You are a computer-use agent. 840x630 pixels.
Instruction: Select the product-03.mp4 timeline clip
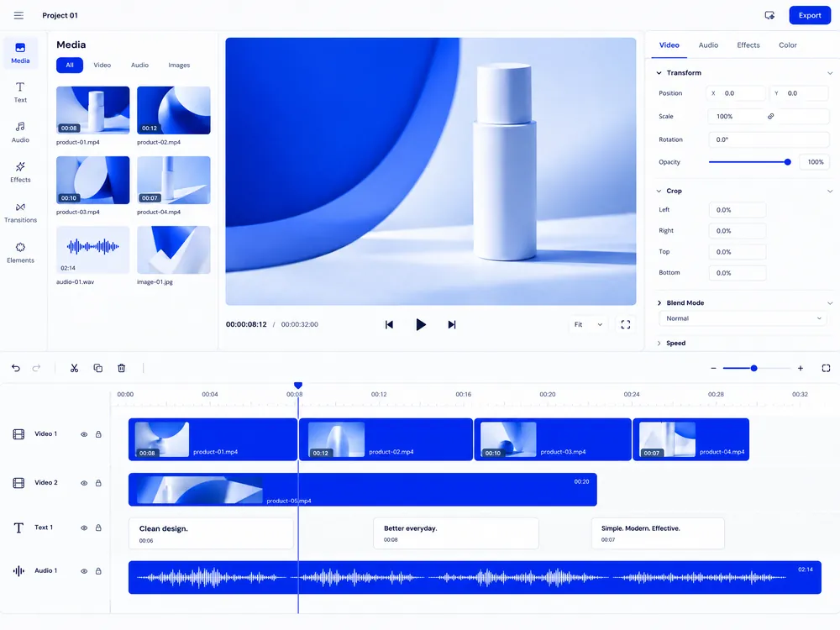point(553,440)
